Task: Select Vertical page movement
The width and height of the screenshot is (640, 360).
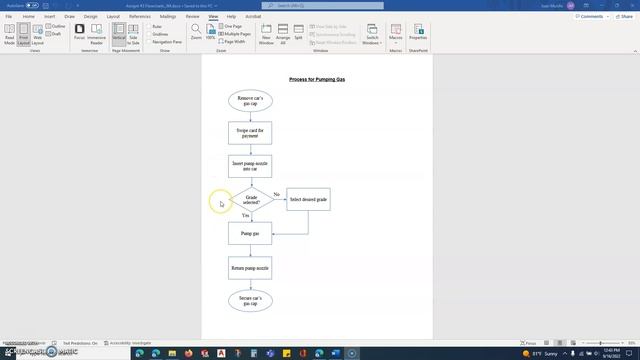Action: point(119,34)
